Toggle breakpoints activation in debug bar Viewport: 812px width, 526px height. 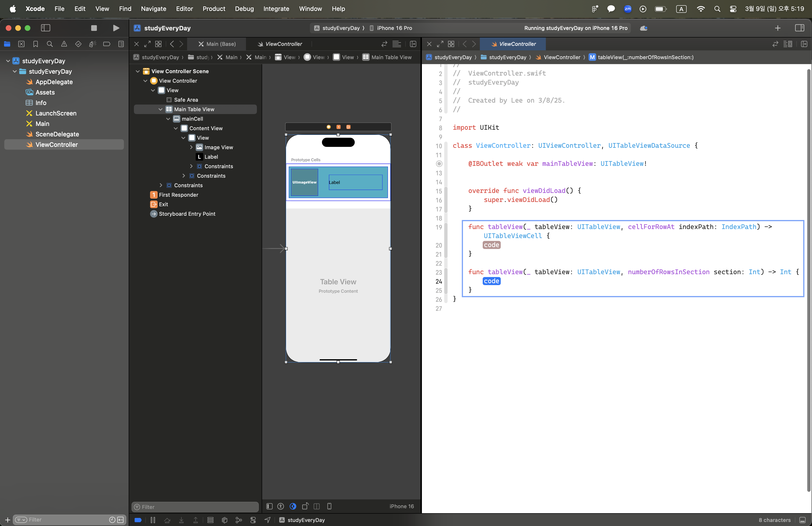(138, 520)
